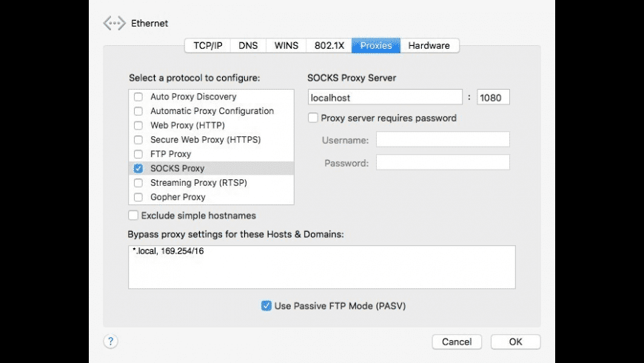Enable Auto Proxy Discovery checkbox

[x=138, y=97]
